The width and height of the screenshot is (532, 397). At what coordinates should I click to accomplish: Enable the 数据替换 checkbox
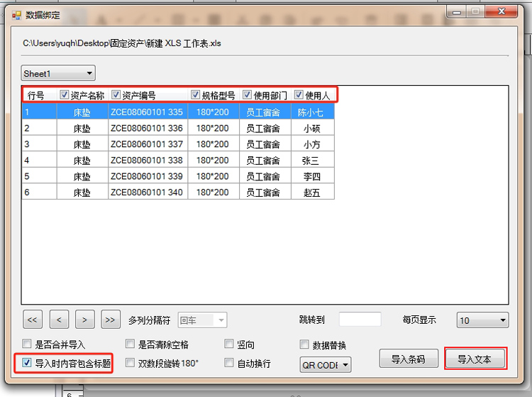[x=305, y=345]
